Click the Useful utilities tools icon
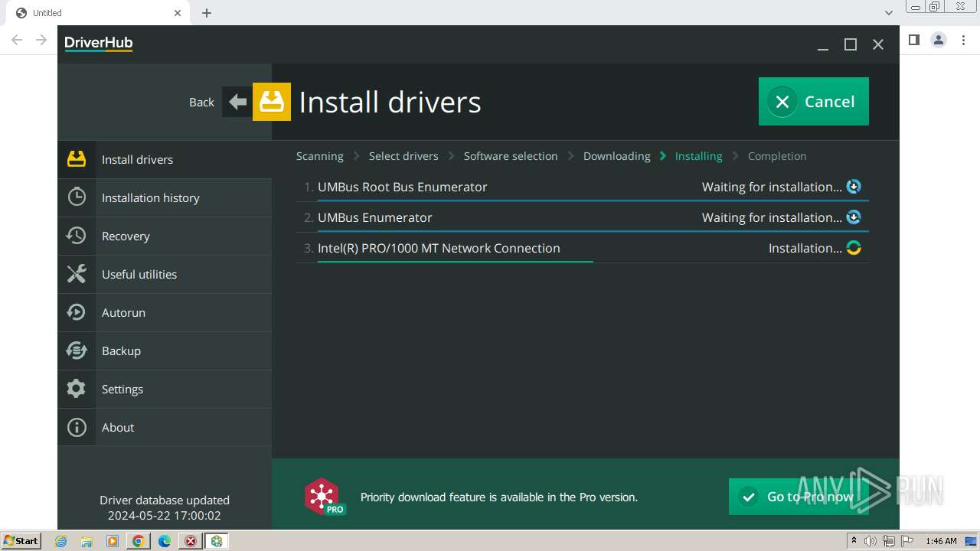This screenshot has height=551, width=980. (77, 274)
